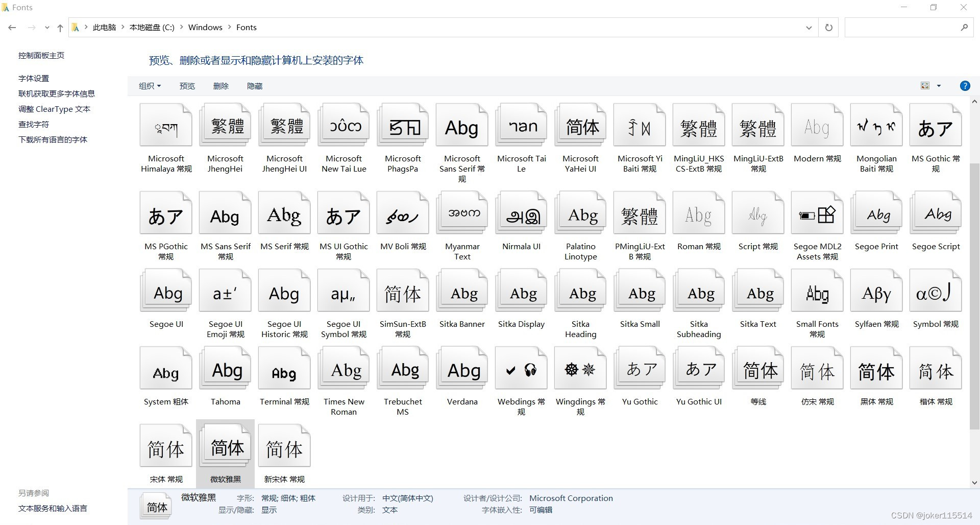Click the vertical scrollbar up arrow
The height and width of the screenshot is (525, 980).
point(974,102)
